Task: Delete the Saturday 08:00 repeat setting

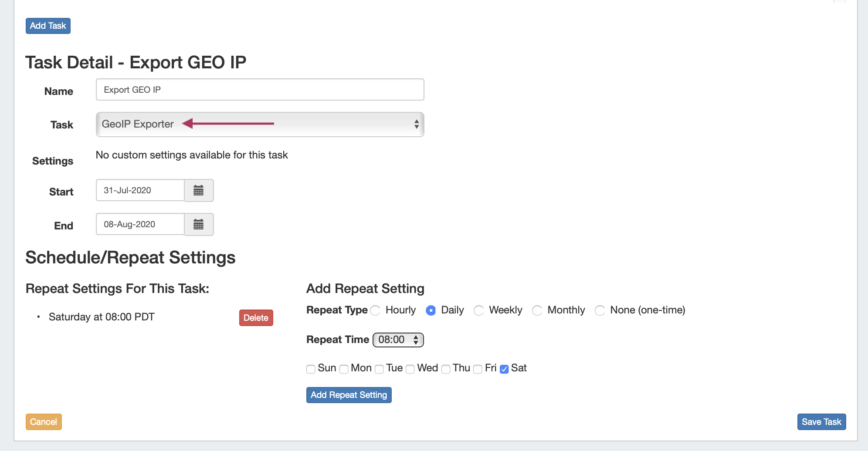Action: click(256, 318)
